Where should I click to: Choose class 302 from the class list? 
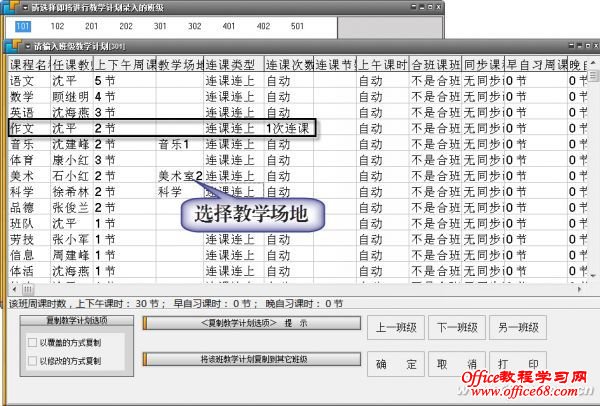[x=194, y=26]
